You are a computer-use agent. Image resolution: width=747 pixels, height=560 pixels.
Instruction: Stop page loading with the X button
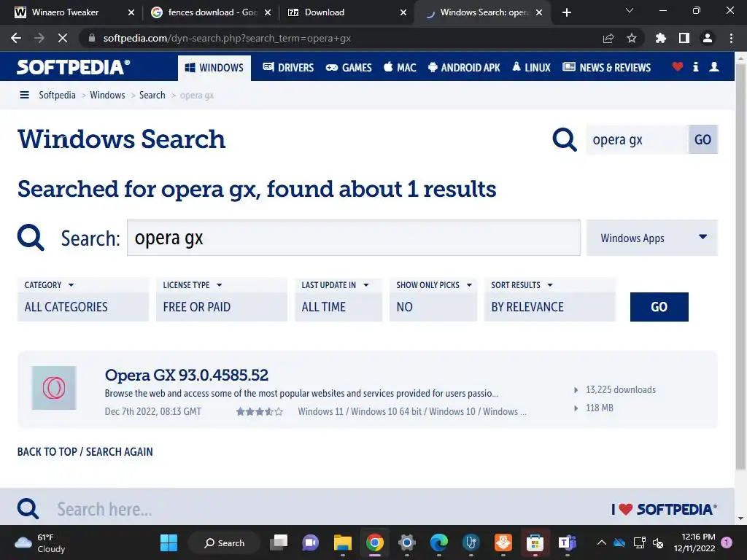(63, 38)
